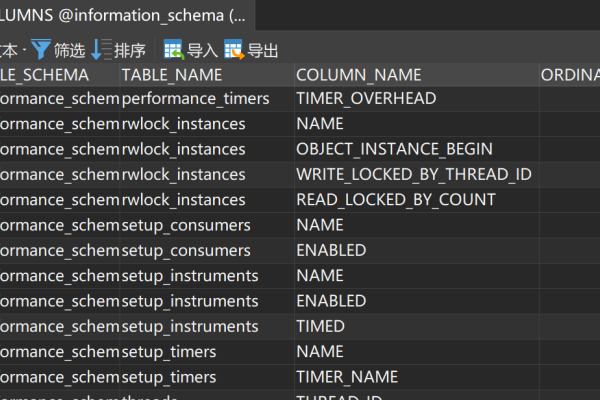Click the ORDINAL column header
Image resolution: width=600 pixels, height=400 pixels.
pyautogui.click(x=568, y=75)
